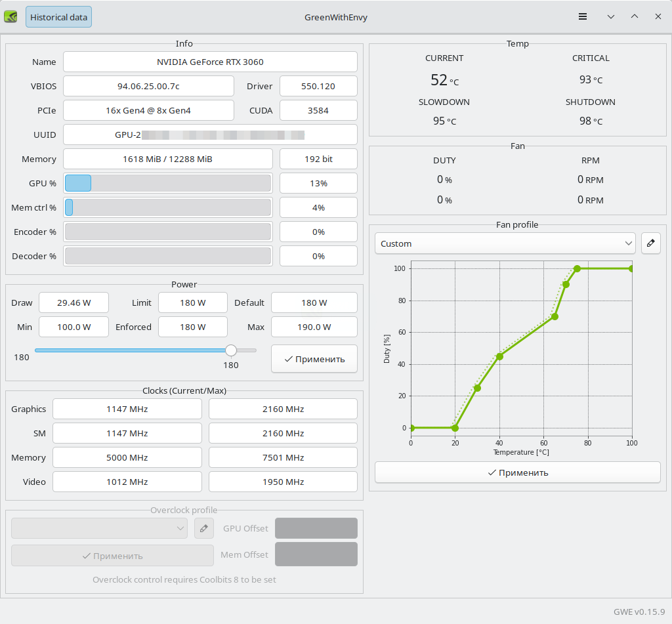Click the green NVIDIA app icon
The height and width of the screenshot is (624, 672).
point(11,17)
